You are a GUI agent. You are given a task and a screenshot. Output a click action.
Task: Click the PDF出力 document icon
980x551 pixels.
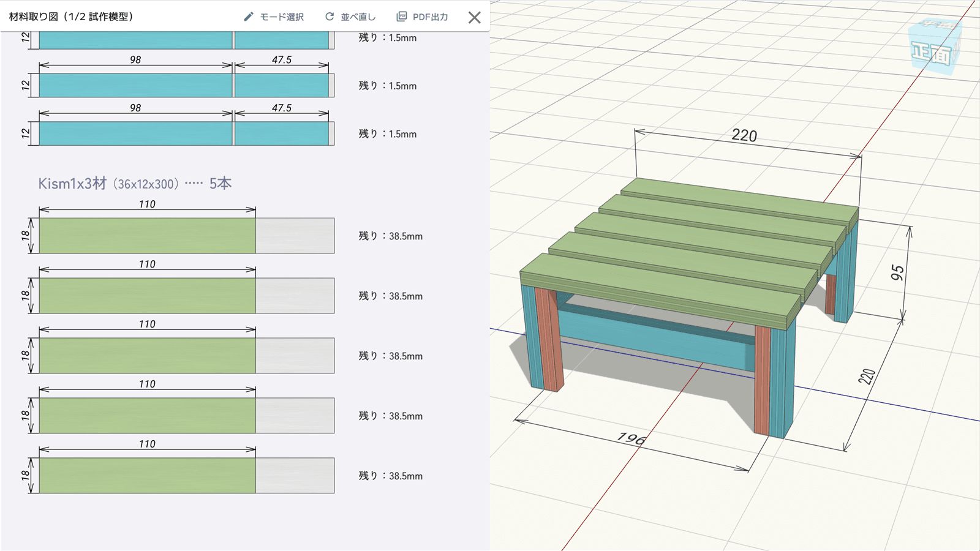point(402,16)
